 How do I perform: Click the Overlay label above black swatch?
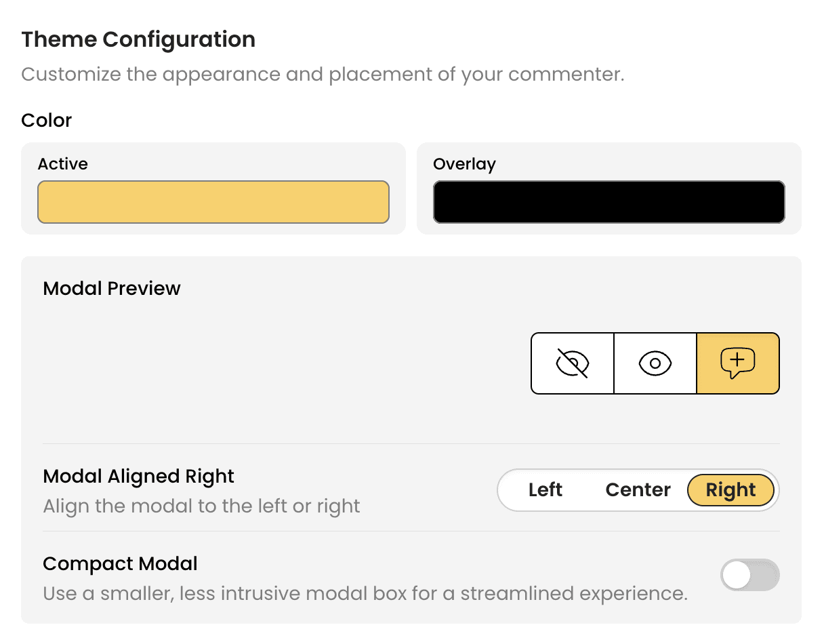point(464,164)
